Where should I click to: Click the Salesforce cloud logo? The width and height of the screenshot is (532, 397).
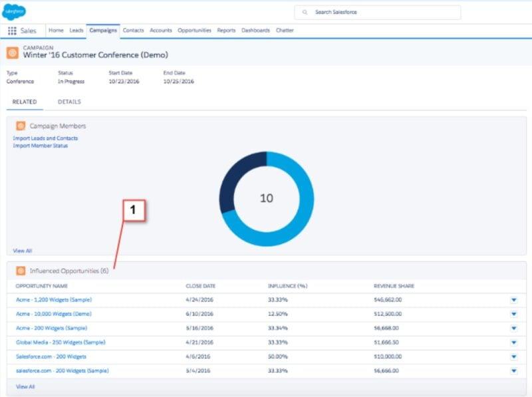tap(14, 11)
